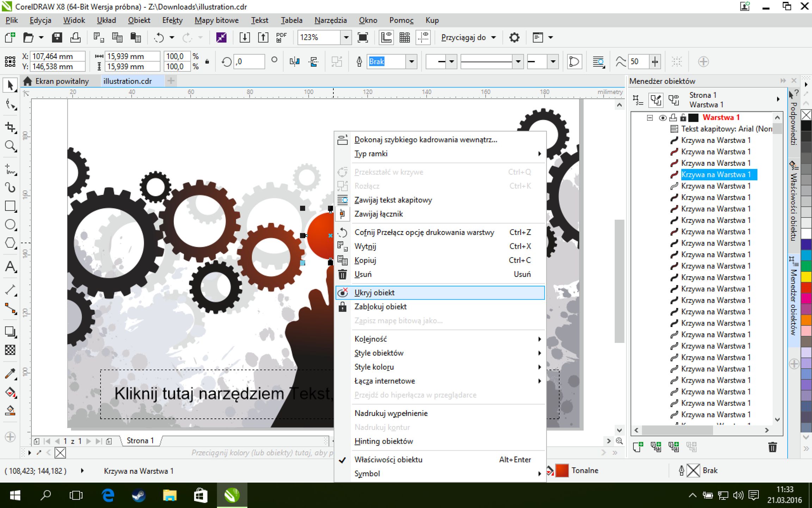Collapse the Warstwa 1 tree node

650,117
